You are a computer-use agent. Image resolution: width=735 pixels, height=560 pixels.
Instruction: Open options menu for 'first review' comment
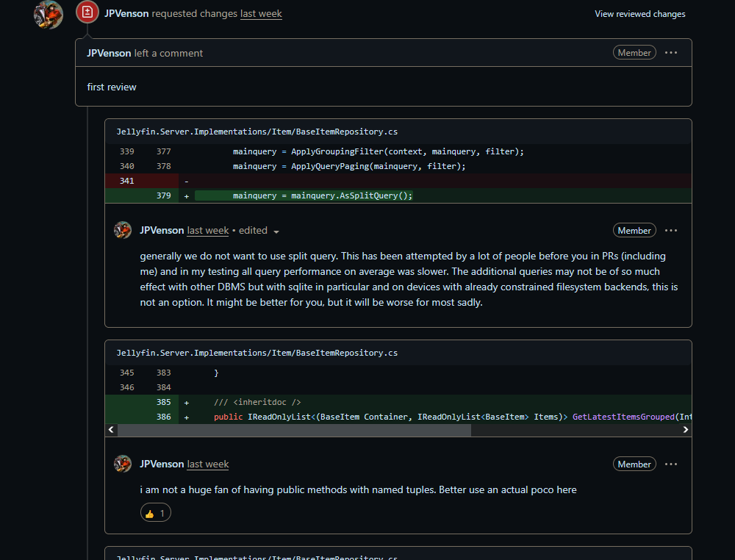coord(671,52)
